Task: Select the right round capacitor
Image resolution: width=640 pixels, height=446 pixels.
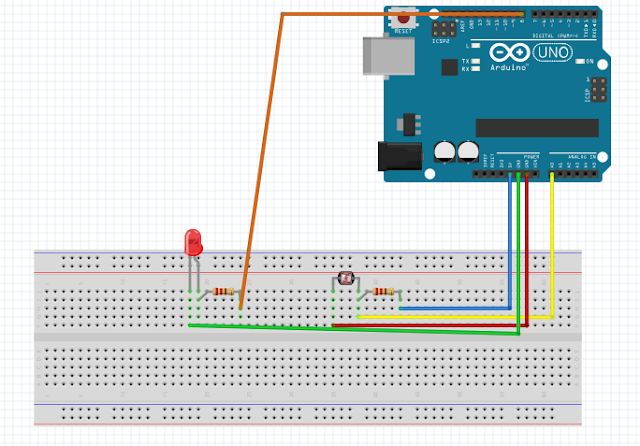Action: pyautogui.click(x=468, y=151)
